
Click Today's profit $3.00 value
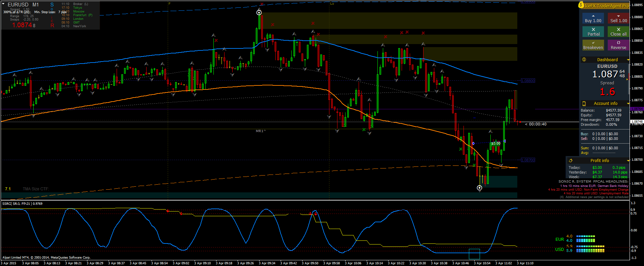(x=597, y=167)
